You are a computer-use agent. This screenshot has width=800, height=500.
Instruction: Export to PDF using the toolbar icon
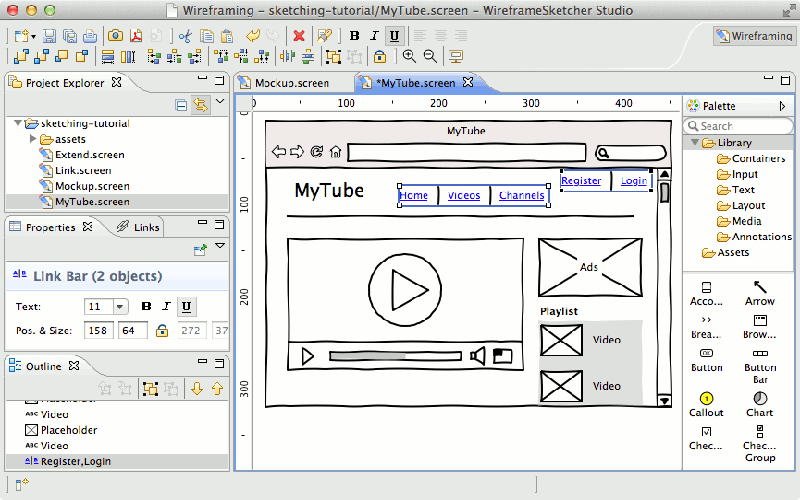point(136,36)
